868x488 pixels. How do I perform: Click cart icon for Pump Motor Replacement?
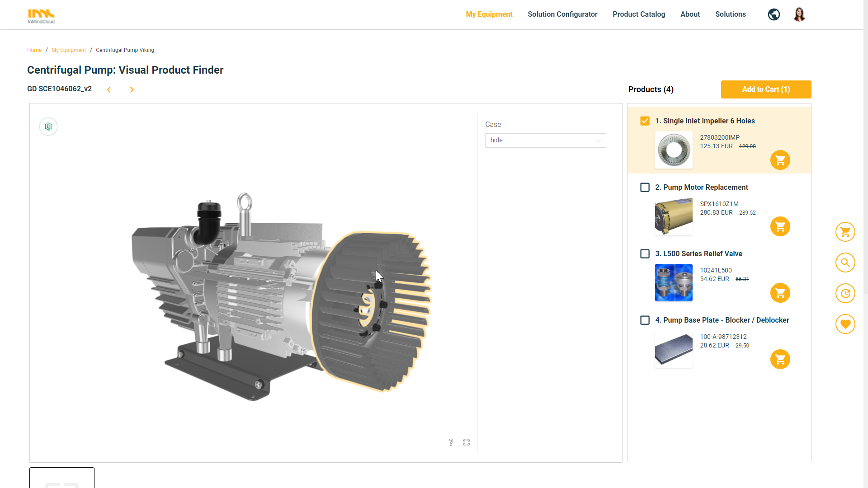(780, 226)
